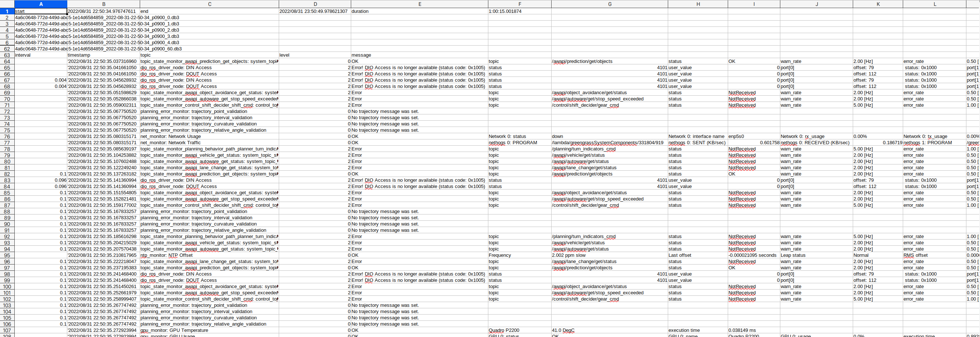980x337 pixels.
Task: Click 'down' cell in row 76
Action: 609,136
